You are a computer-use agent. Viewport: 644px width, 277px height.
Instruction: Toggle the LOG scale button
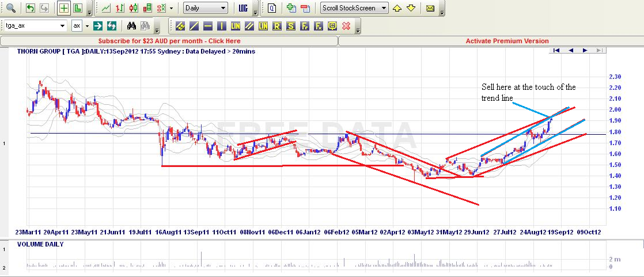coord(243,8)
